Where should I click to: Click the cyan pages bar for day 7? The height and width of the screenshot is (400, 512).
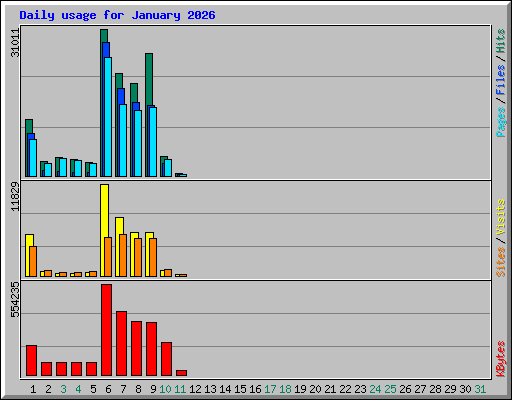(123, 140)
